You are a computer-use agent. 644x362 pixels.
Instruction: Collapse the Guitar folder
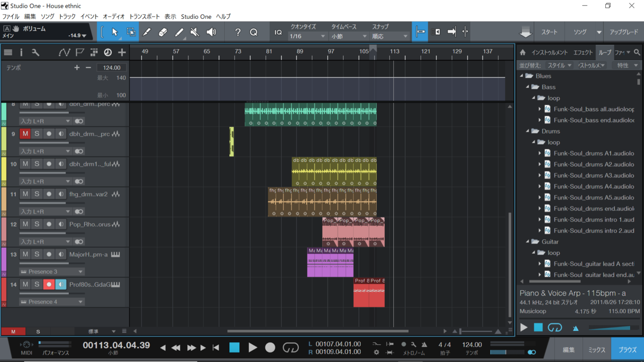click(x=528, y=241)
